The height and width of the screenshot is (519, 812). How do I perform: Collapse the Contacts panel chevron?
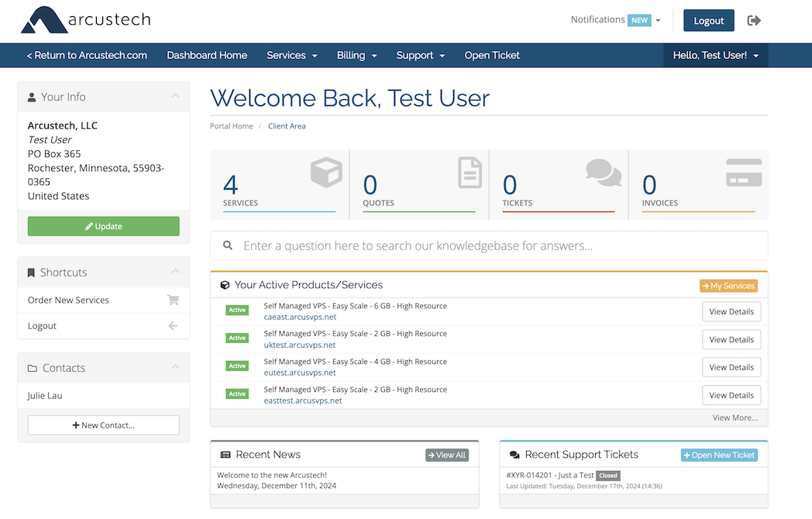tap(176, 366)
